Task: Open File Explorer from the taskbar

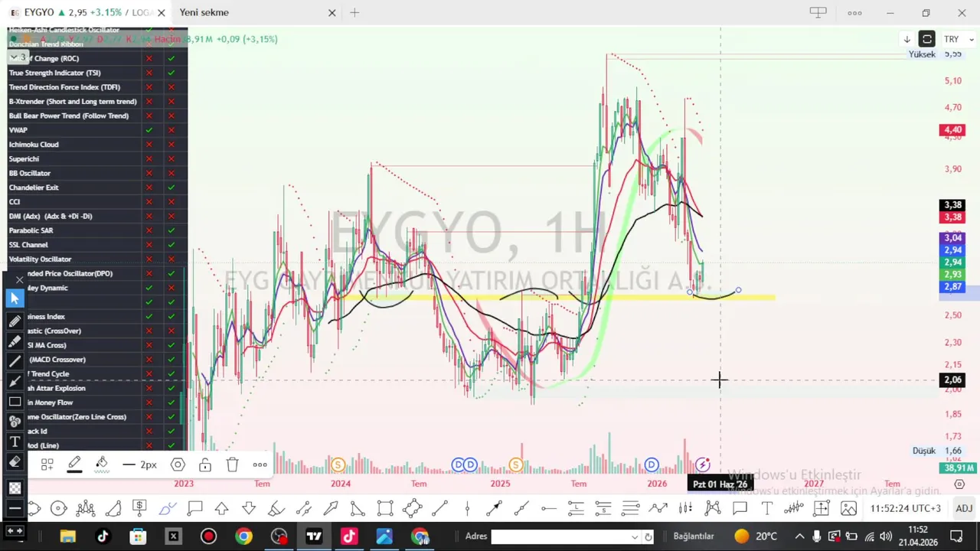Action: [x=67, y=536]
